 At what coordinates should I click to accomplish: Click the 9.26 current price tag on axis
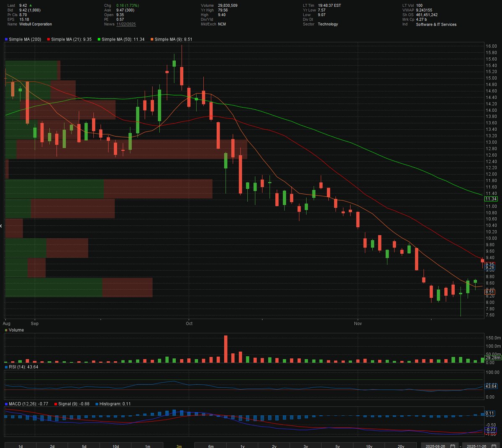490,267
